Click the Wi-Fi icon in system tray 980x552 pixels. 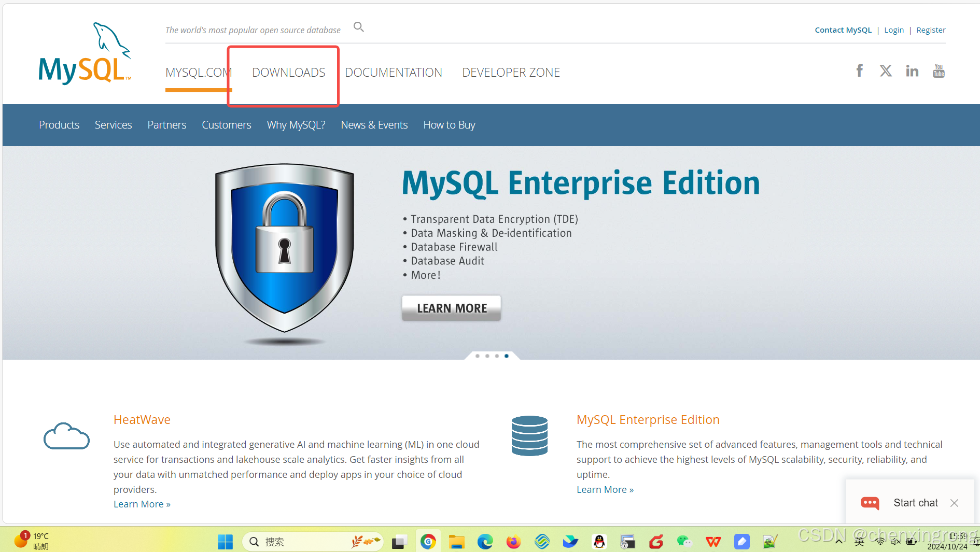pyautogui.click(x=880, y=542)
